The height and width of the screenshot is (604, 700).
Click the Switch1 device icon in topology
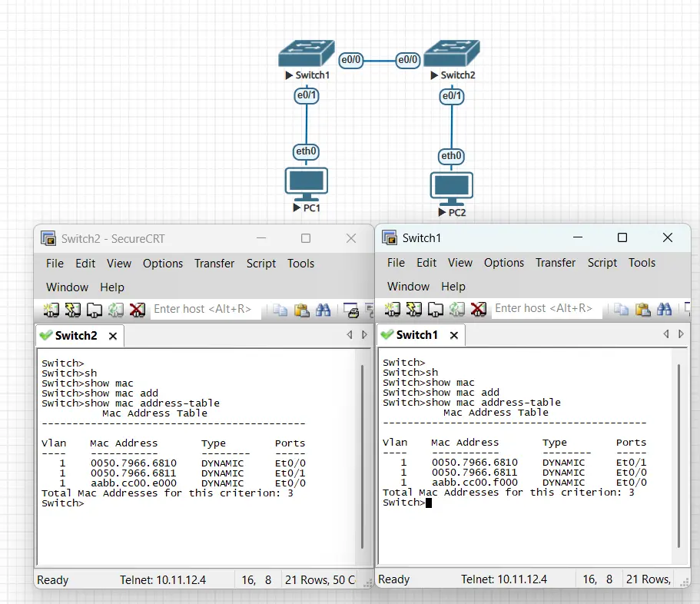[307, 54]
